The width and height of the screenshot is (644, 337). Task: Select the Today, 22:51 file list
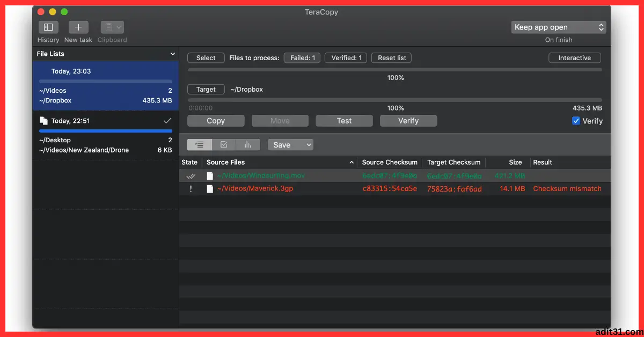coord(106,136)
